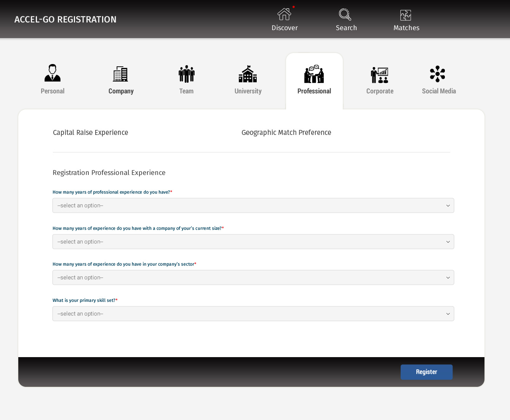
Task: Select the Personal profile icon
Action: [x=53, y=73]
